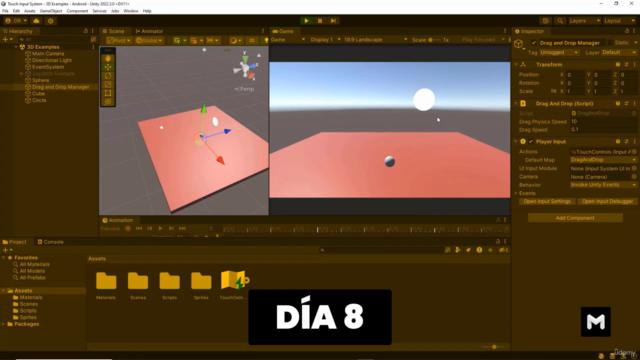Open the Player Input component more-options menu
The width and height of the screenshot is (640, 360).
[635, 142]
